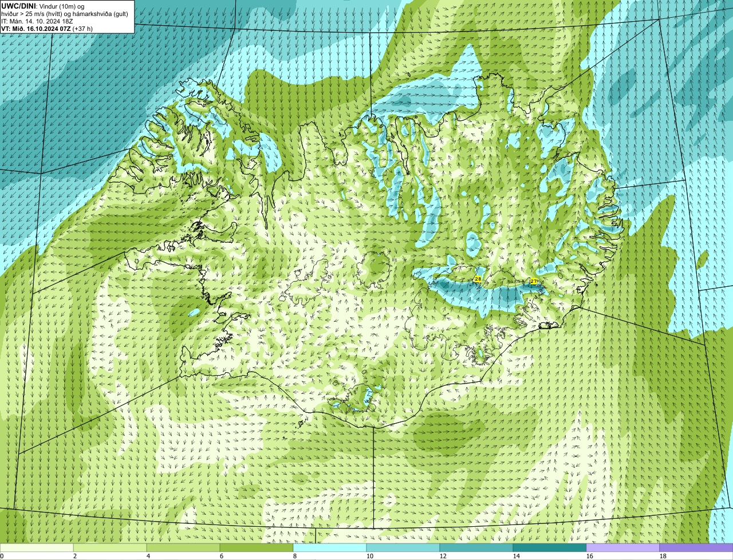
Task: Click the yellow gust marker labeled 28
Action: click(478, 279)
